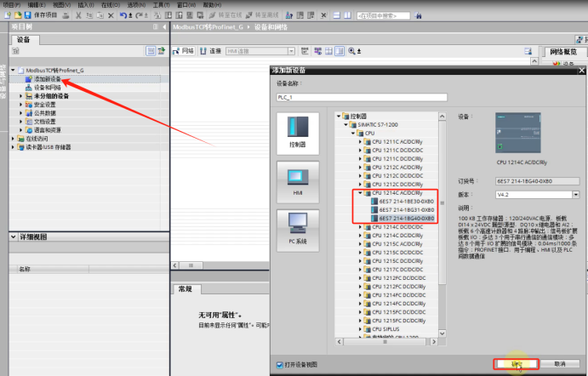Click the Redo arrow icon

(x=139, y=15)
